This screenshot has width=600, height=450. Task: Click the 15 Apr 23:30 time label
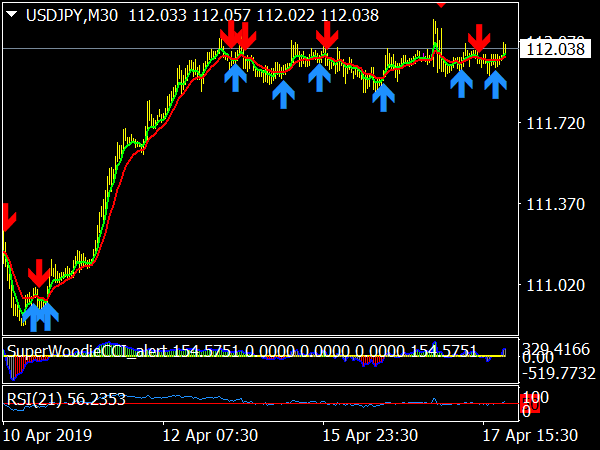click(x=370, y=435)
